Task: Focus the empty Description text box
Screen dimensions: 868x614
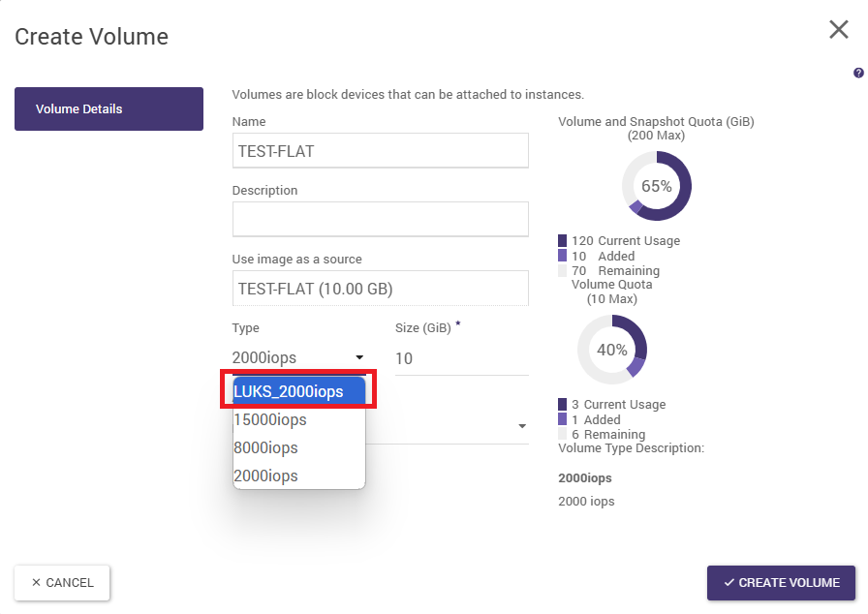Action: click(380, 219)
